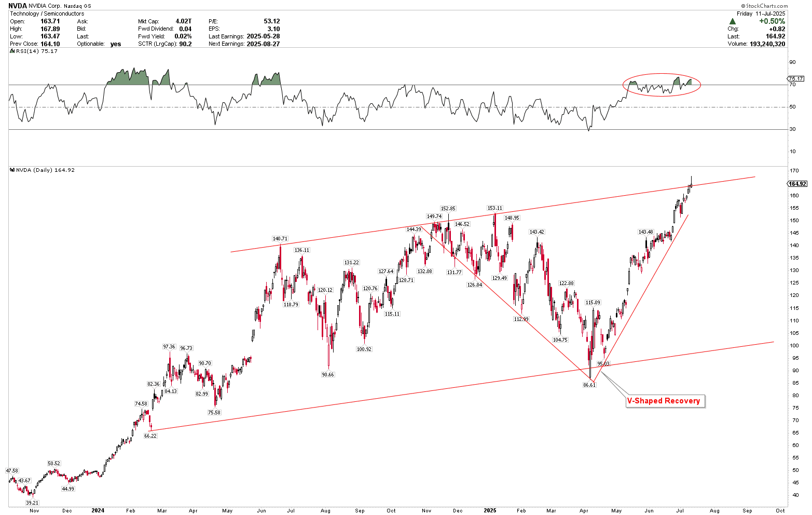Click the 136.11 price label
812x515 pixels.
(302, 250)
